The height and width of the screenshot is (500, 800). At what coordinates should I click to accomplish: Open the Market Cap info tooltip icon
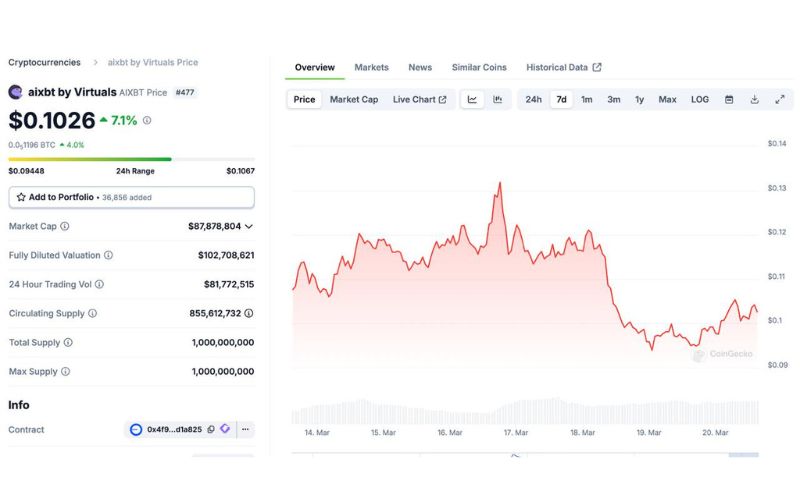[x=65, y=226]
